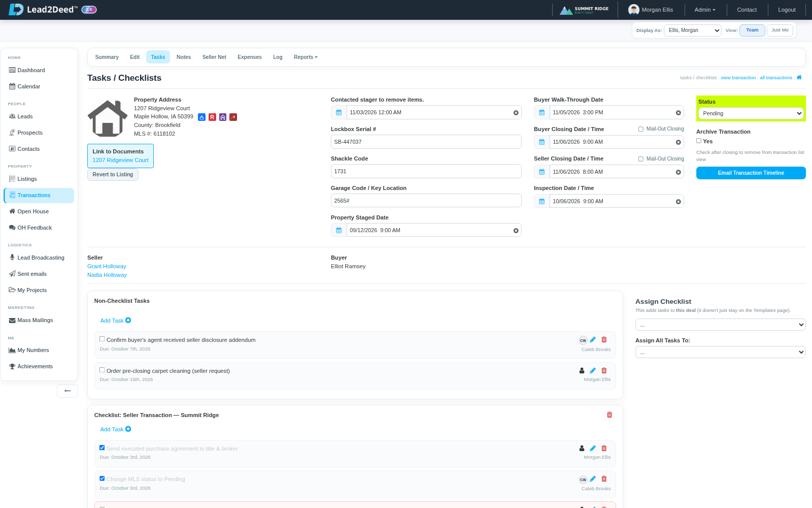Click the Email Transaction Timeline button
This screenshot has height=508, width=812.
751,173
